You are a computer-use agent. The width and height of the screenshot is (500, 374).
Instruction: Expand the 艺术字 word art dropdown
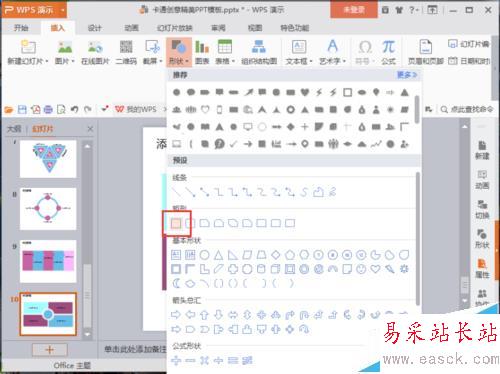click(x=344, y=61)
